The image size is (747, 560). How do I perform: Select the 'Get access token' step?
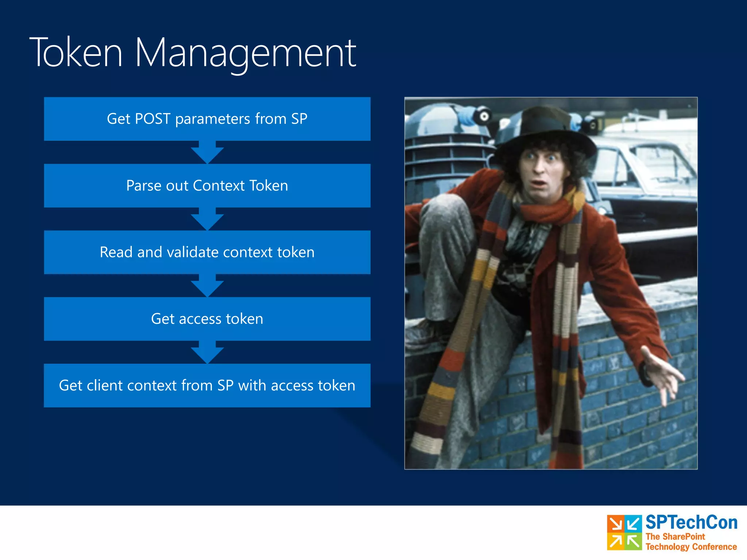point(207,319)
